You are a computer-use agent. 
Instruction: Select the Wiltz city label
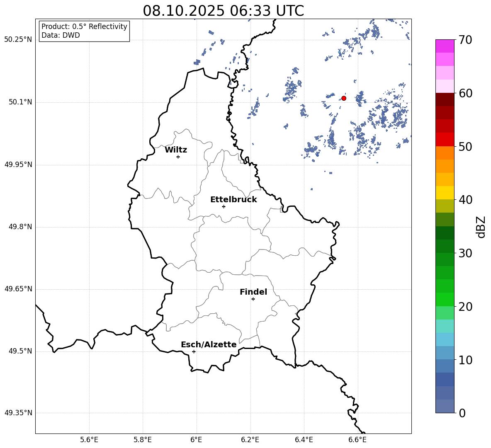pyautogui.click(x=176, y=150)
